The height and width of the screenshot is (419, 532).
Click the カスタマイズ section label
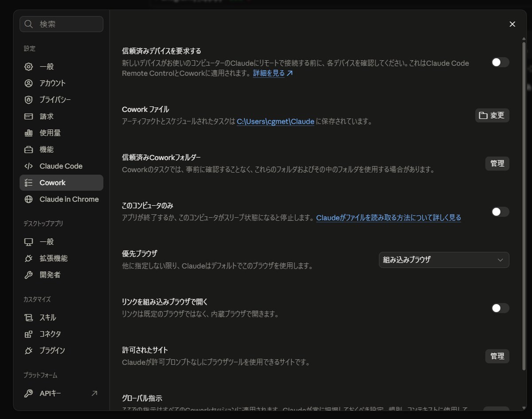coord(37,299)
